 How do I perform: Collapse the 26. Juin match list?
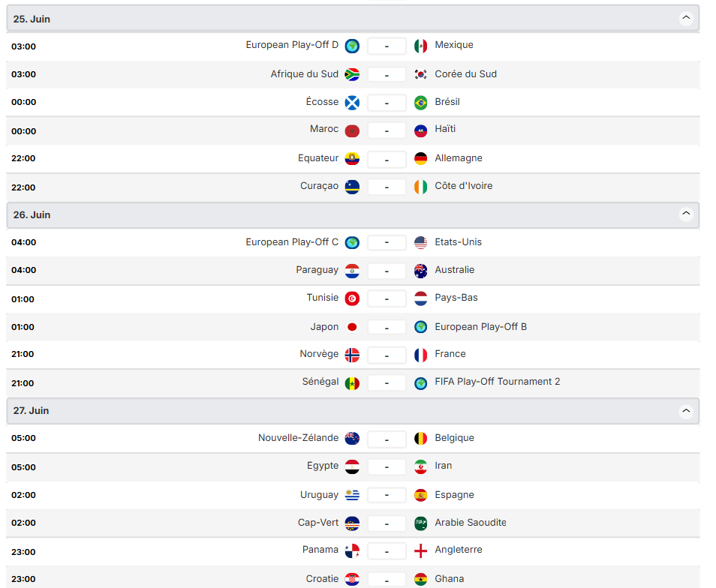686,214
